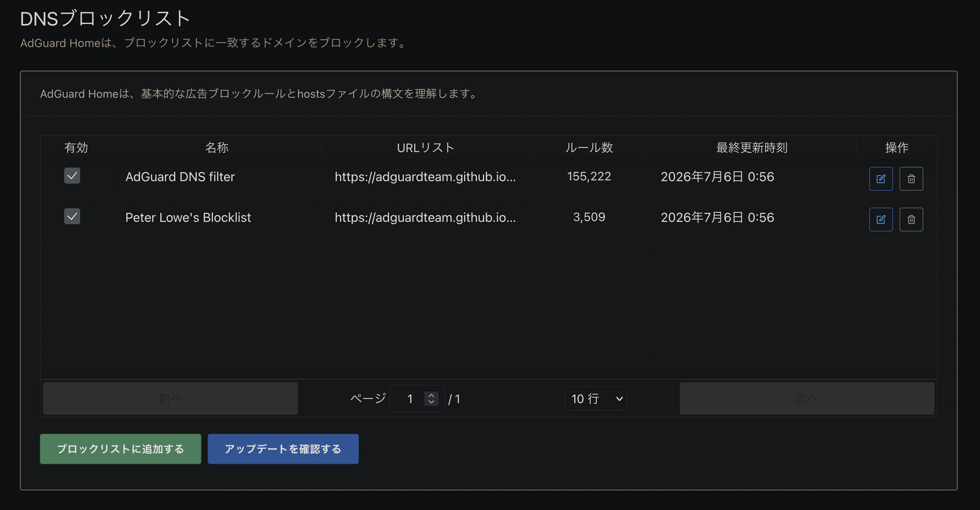This screenshot has width=980, height=510.
Task: Delete the AdGuard DNS filter entry
Action: click(911, 179)
